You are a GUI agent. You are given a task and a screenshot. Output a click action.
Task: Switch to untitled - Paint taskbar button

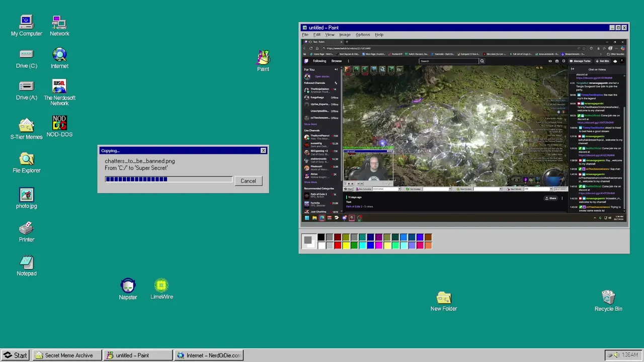coord(138,355)
